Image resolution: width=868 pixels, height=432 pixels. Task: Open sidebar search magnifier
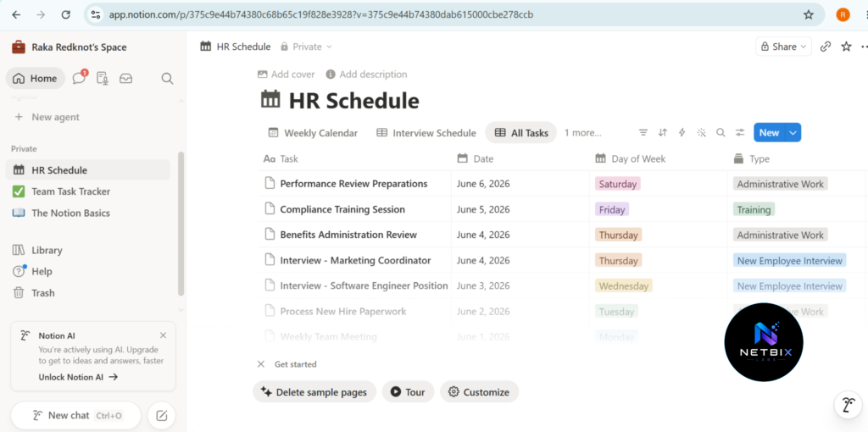point(167,79)
